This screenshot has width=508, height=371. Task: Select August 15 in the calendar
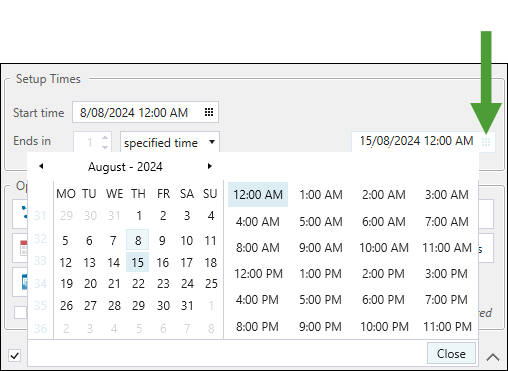coord(137,262)
